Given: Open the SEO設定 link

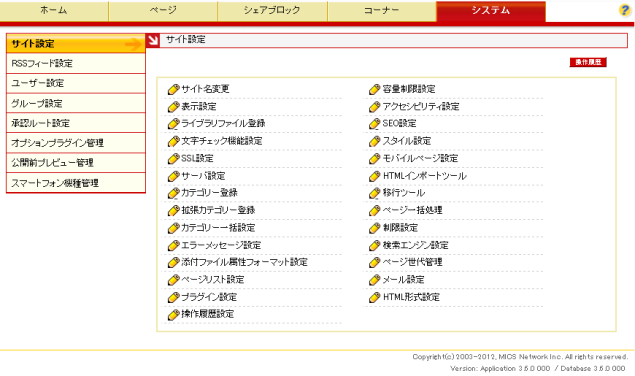Looking at the screenshot, I should click(399, 124).
